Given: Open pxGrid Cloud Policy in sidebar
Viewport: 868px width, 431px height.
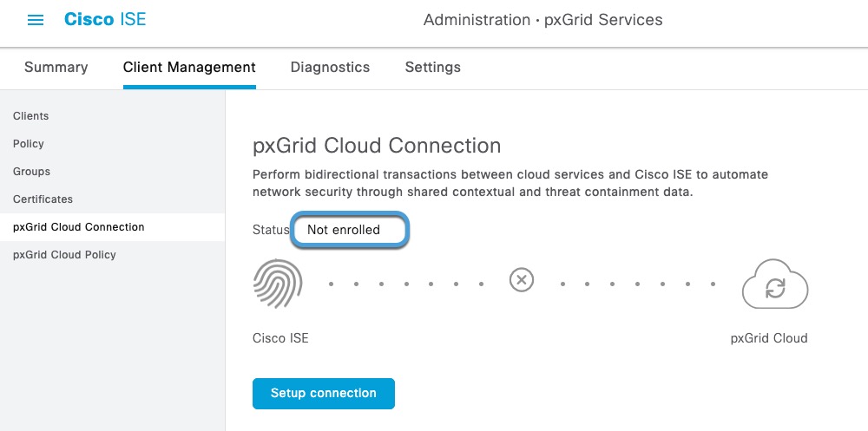Looking at the screenshot, I should tap(64, 255).
